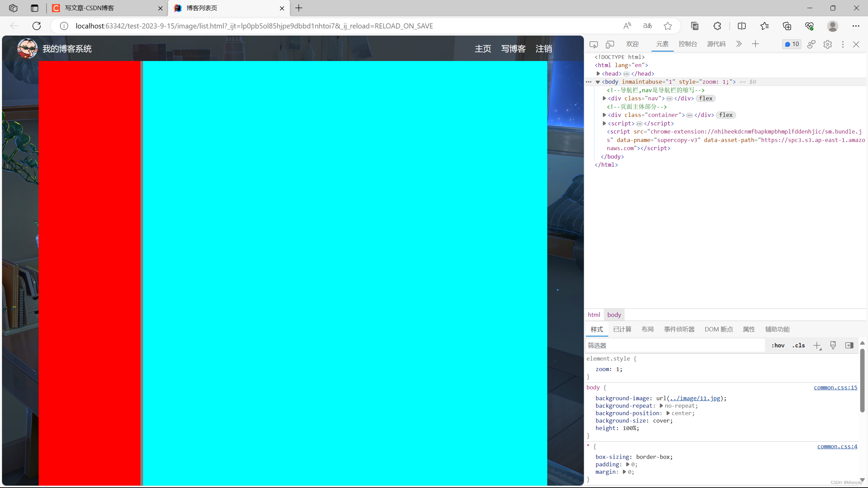The height and width of the screenshot is (488, 868).
Task: Open common.css:4 source link
Action: (837, 447)
